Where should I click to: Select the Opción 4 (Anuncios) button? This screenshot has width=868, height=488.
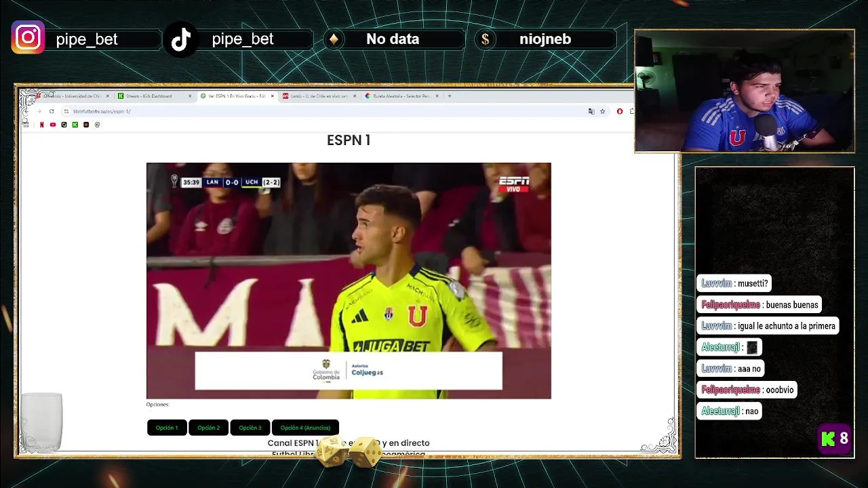point(305,428)
